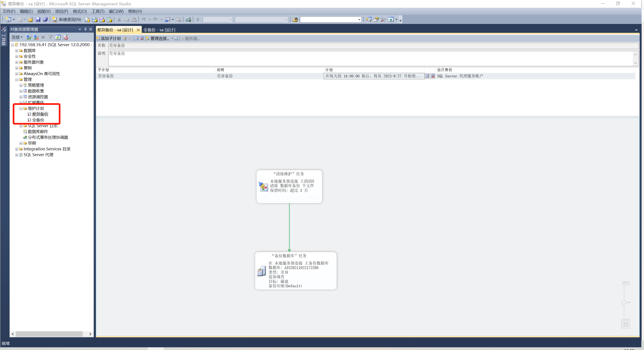Viewport: 644px width, 350px height.
Task: Expand the 安全性 node
Action: 17,56
